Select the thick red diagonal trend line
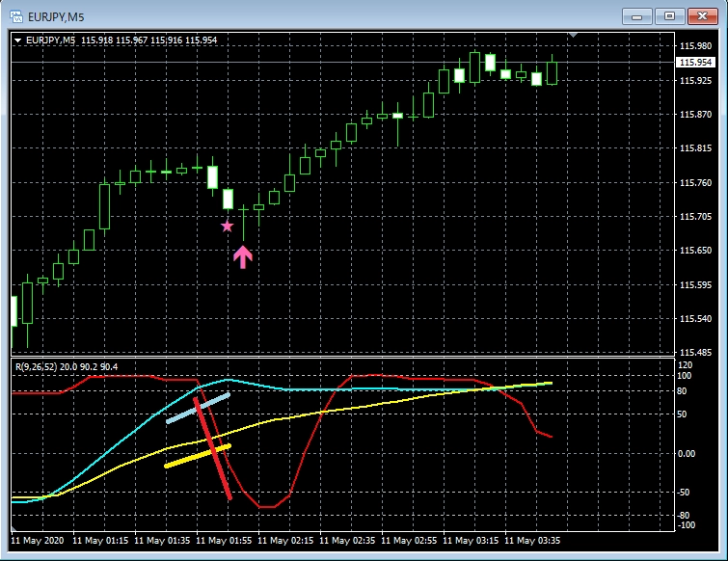This screenshot has width=728, height=561. [214, 449]
